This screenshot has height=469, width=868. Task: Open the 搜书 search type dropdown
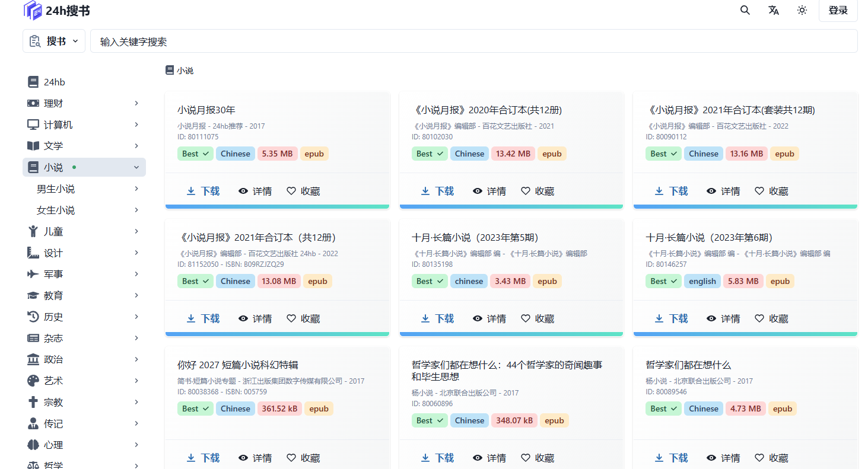[54, 41]
